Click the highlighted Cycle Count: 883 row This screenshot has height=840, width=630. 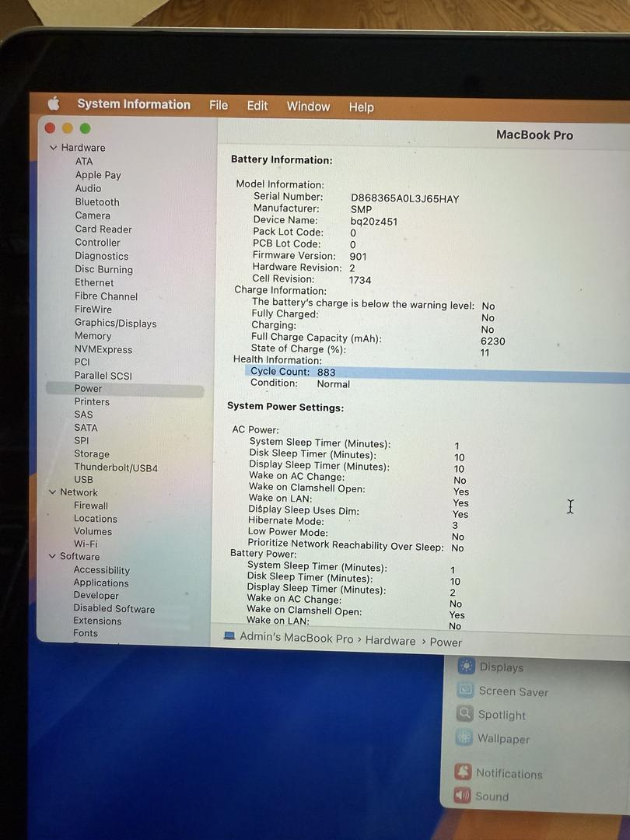pos(437,373)
